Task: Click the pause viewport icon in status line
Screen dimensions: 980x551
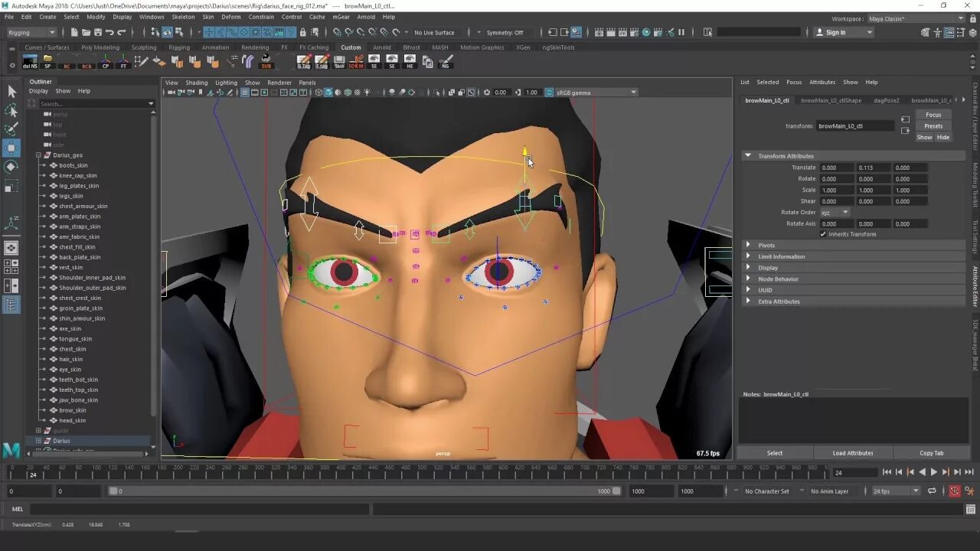Action: click(x=681, y=32)
